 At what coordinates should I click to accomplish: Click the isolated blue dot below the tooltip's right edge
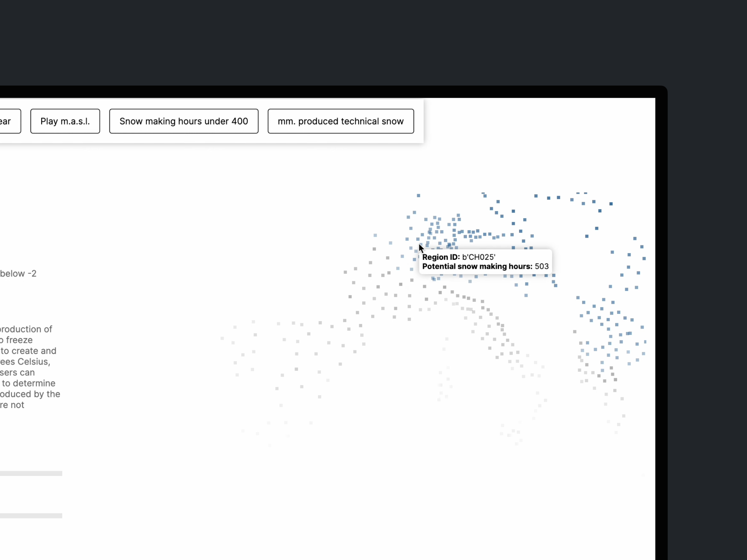(526, 296)
